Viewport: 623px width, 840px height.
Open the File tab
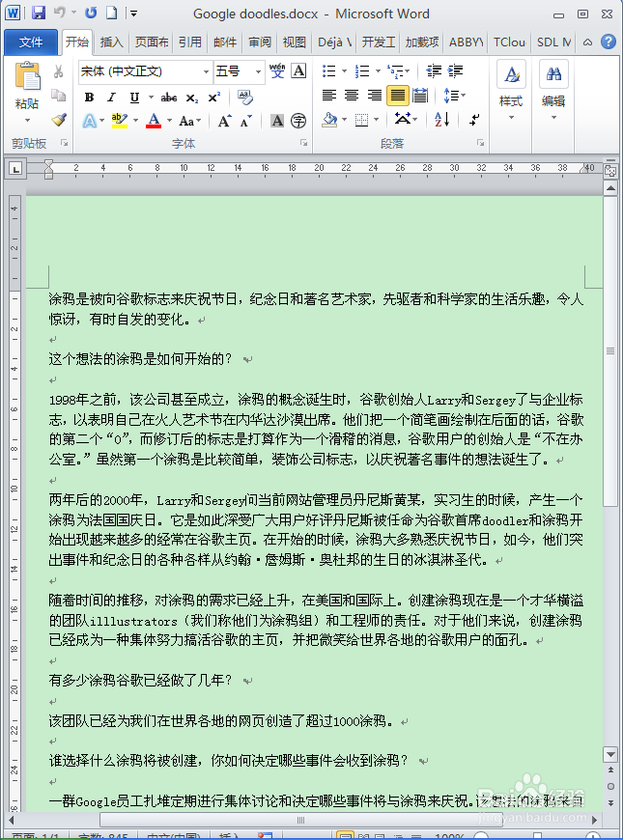(x=31, y=42)
